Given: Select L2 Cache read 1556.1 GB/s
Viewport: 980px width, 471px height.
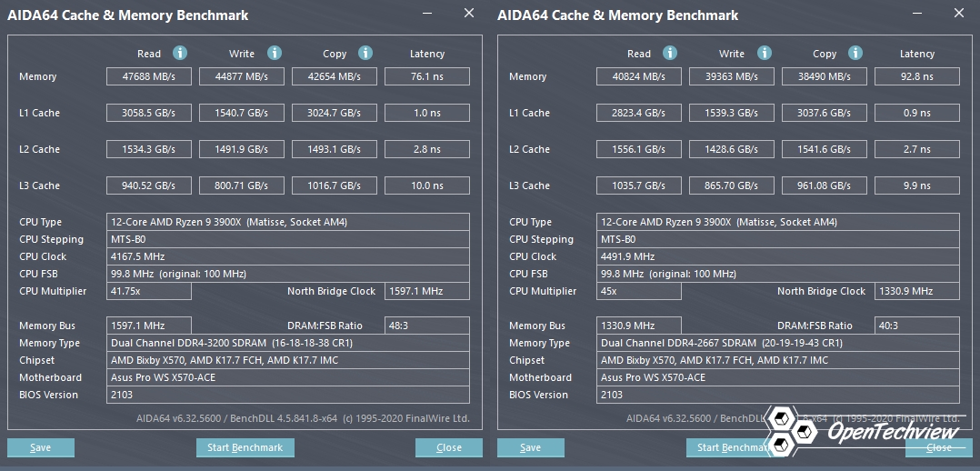Looking at the screenshot, I should (638, 149).
